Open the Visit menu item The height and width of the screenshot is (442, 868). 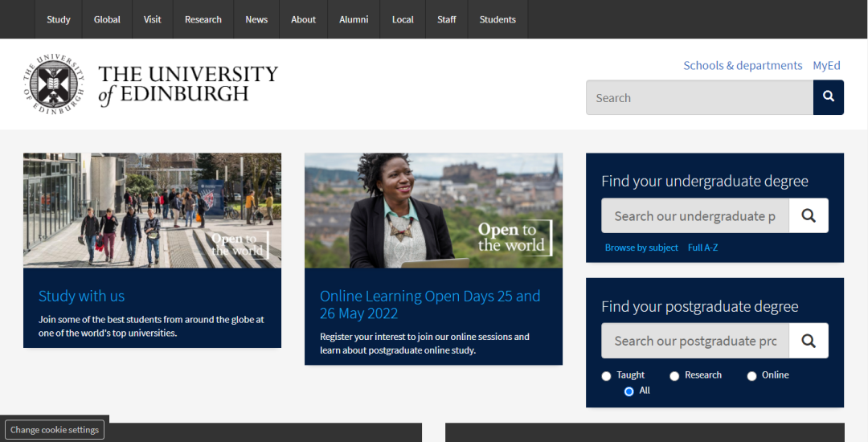click(x=152, y=19)
